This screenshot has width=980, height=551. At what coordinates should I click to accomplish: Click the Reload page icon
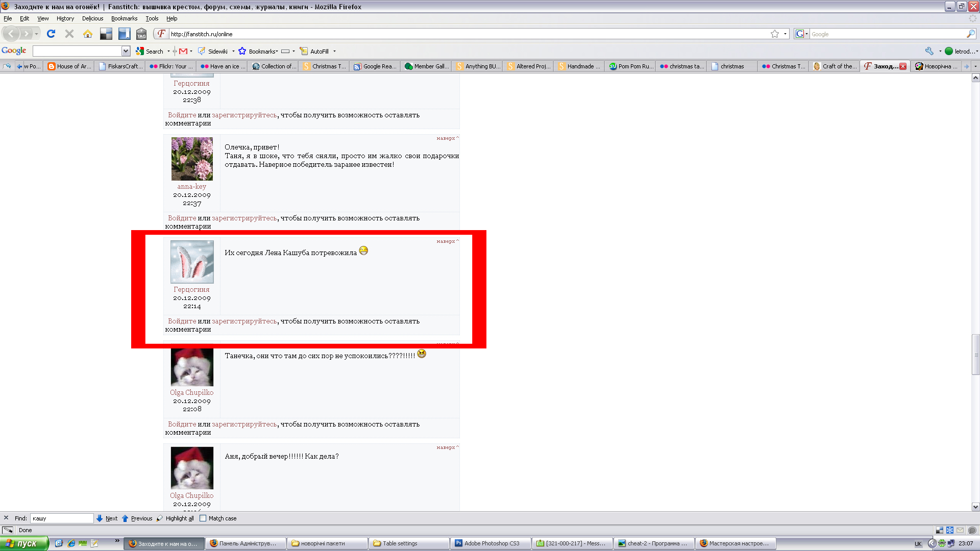pyautogui.click(x=51, y=34)
